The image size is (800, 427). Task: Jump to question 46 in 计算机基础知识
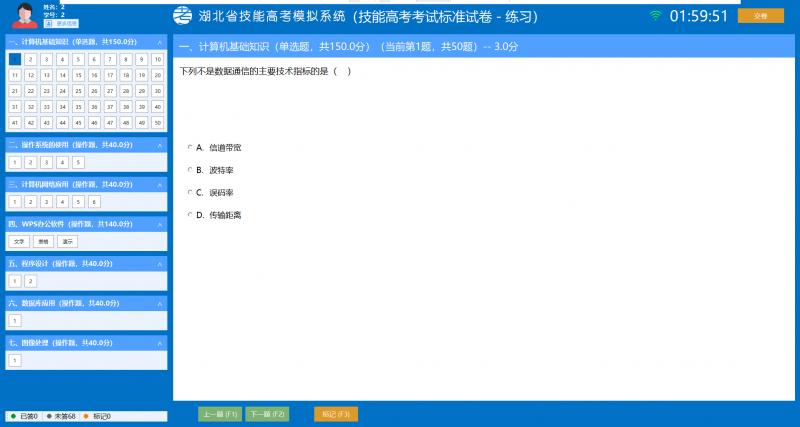(94, 123)
